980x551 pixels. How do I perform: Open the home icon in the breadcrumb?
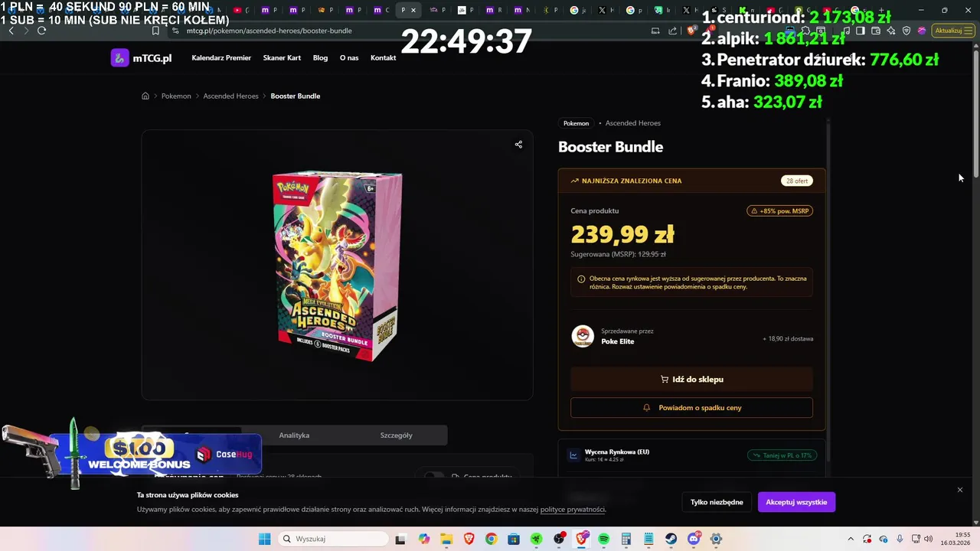tap(145, 96)
